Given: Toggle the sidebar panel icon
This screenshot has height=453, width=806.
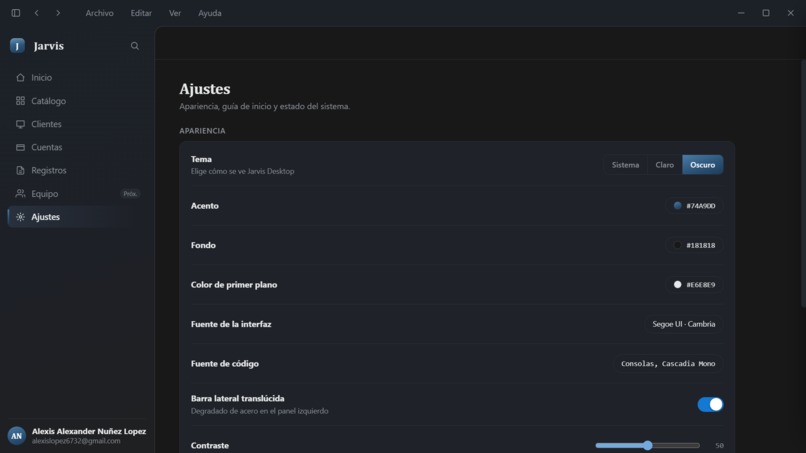Looking at the screenshot, I should click(16, 13).
